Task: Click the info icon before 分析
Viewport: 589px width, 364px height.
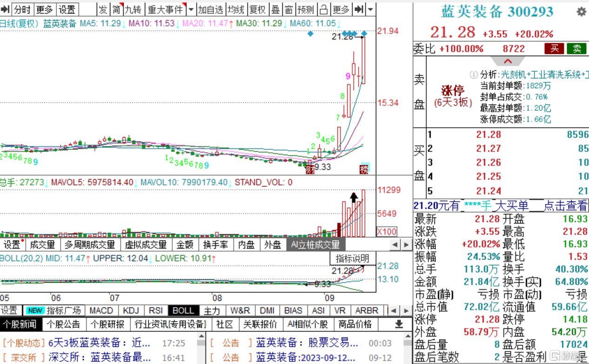Action: (474, 74)
